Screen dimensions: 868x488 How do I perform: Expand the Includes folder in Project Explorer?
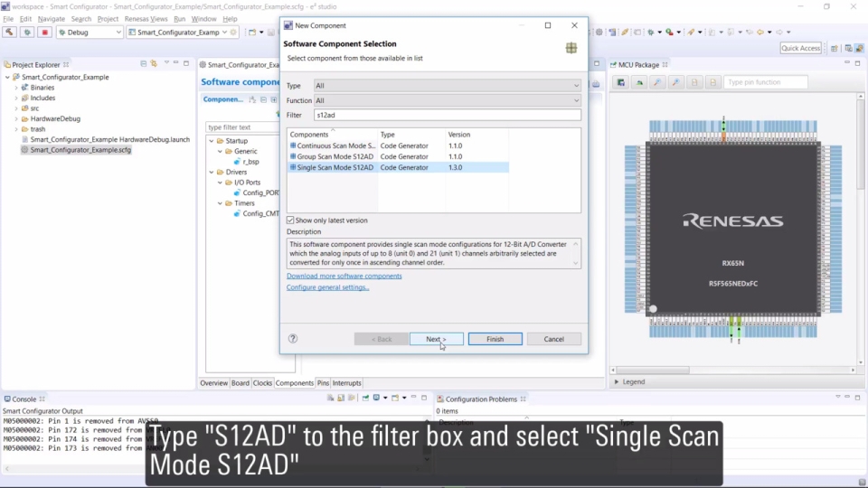tap(16, 98)
